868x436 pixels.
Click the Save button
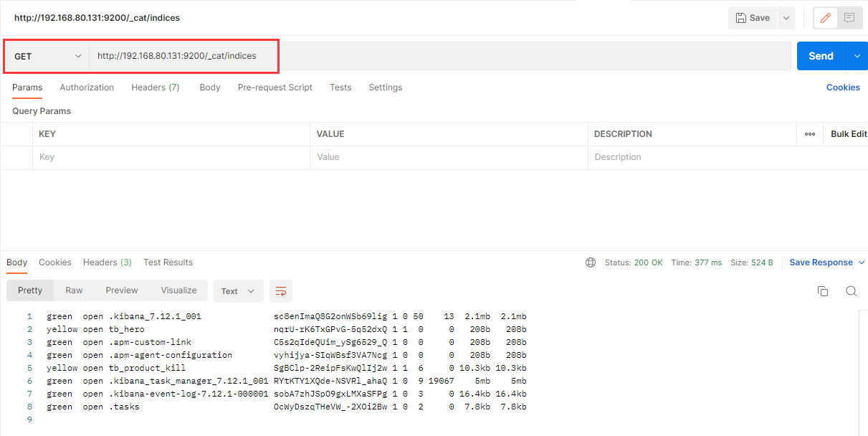[x=753, y=18]
